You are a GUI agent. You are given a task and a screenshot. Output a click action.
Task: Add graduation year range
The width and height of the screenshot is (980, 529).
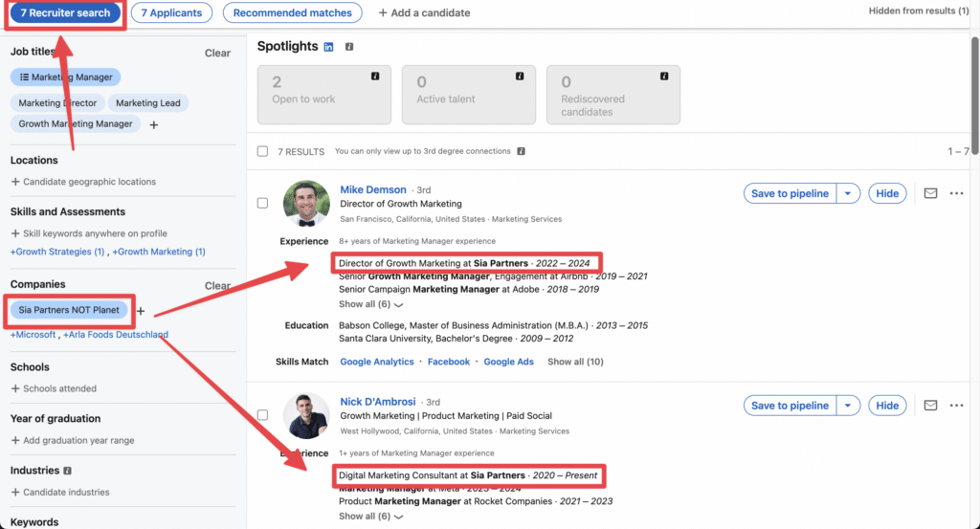(x=73, y=440)
